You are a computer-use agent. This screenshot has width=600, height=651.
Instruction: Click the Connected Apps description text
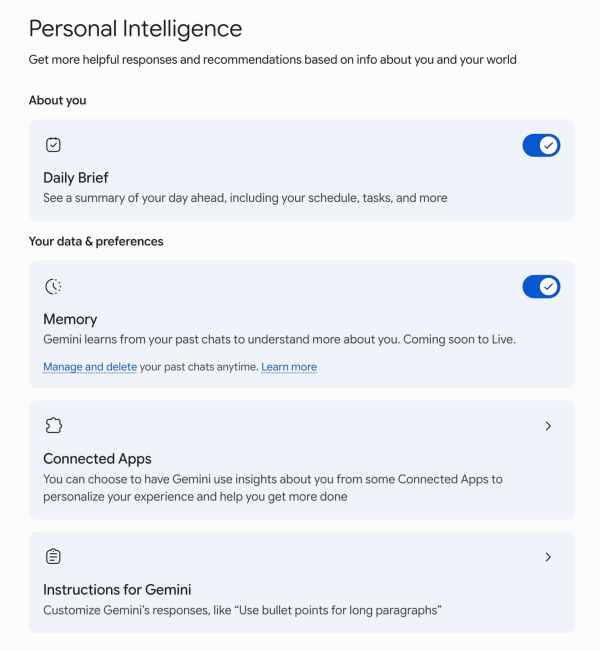[x=273, y=488]
